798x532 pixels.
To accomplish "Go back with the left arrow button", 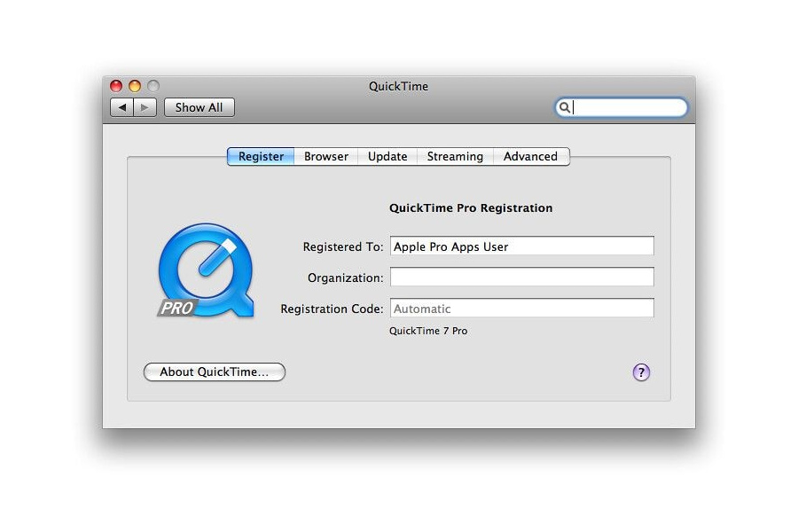I will (122, 107).
